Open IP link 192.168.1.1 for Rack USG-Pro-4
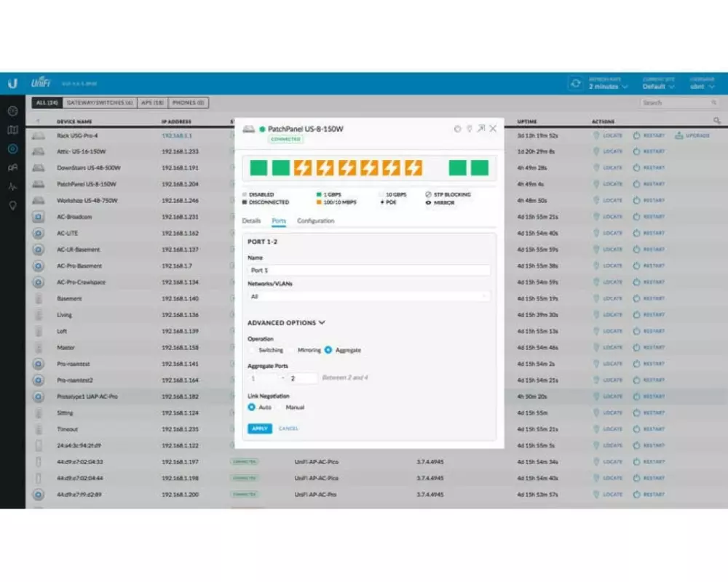Image resolution: width=728 pixels, height=582 pixels. (x=177, y=135)
